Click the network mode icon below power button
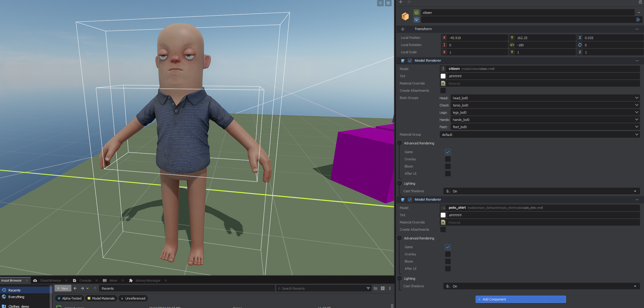This screenshot has height=308, width=644. [x=416, y=20]
